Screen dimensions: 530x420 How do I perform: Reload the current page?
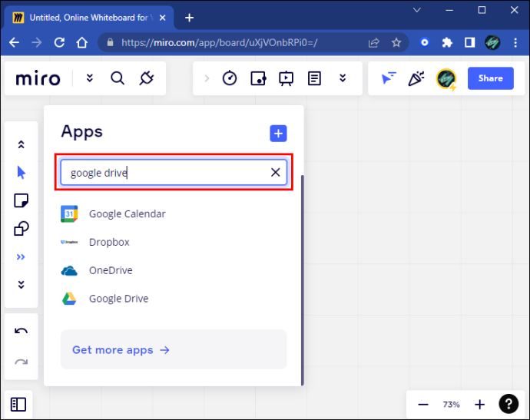click(x=59, y=42)
